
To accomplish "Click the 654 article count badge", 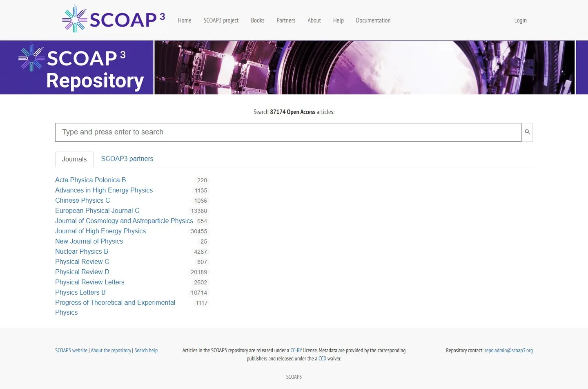I will tap(202, 221).
